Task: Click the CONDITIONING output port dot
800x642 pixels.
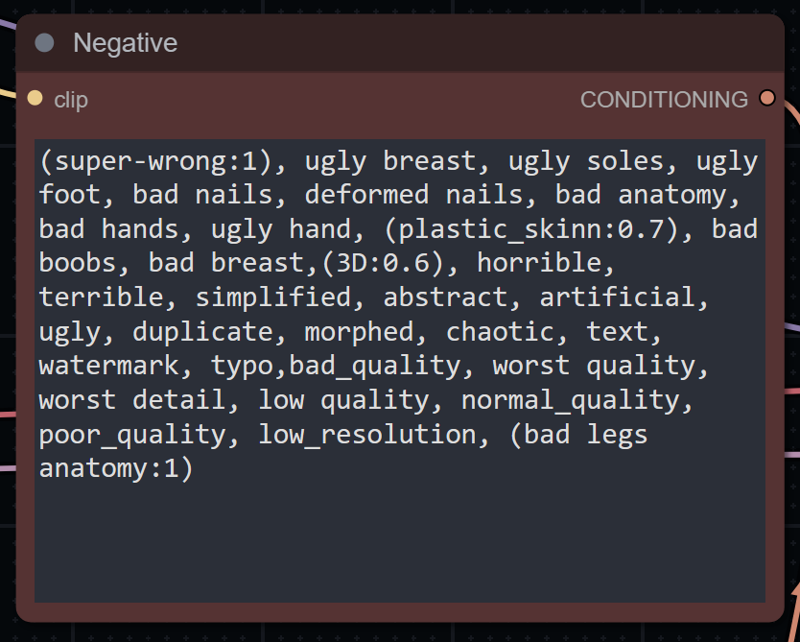Action: point(766,98)
